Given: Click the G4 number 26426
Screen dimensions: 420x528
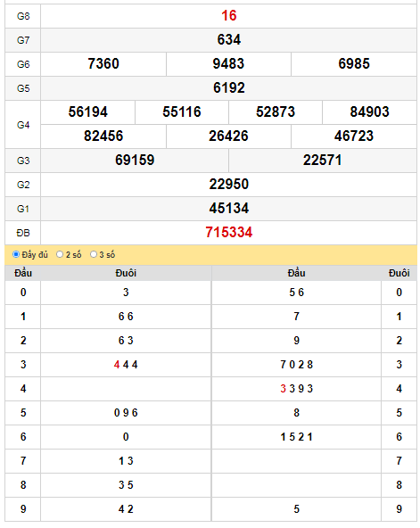Looking at the screenshot, I should (x=228, y=136).
